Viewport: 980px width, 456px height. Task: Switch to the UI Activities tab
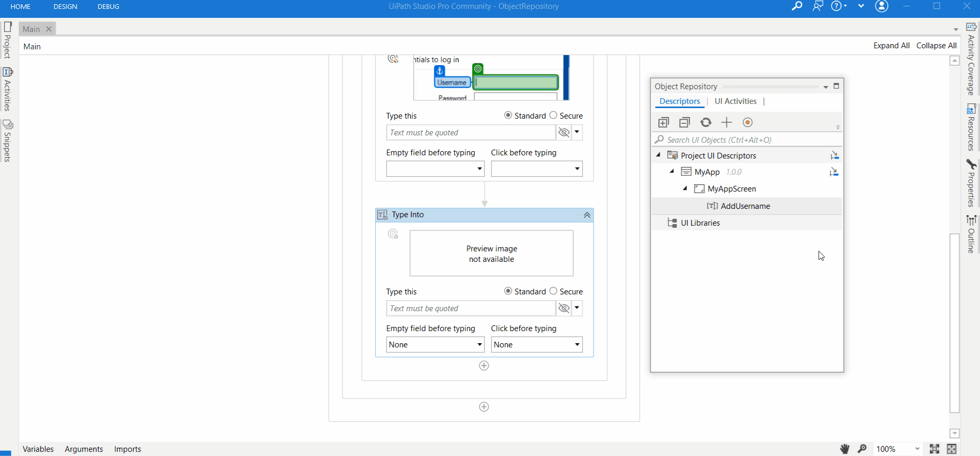point(736,101)
